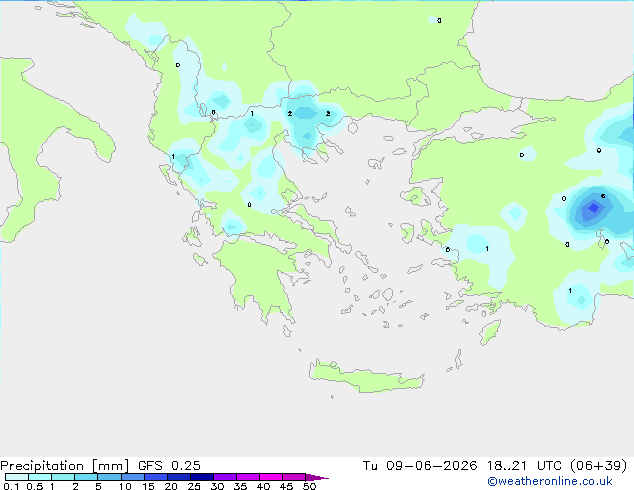The image size is (634, 490).
Task: Click legend scale label "20"
Action: [x=171, y=486]
